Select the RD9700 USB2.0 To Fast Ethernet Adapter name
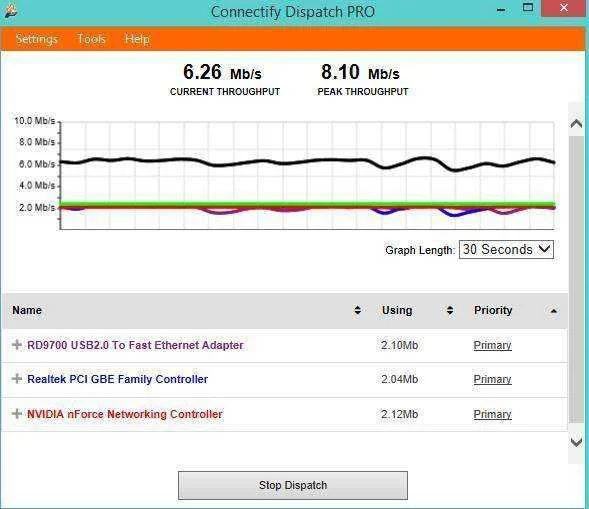This screenshot has width=589, height=509. [x=135, y=345]
